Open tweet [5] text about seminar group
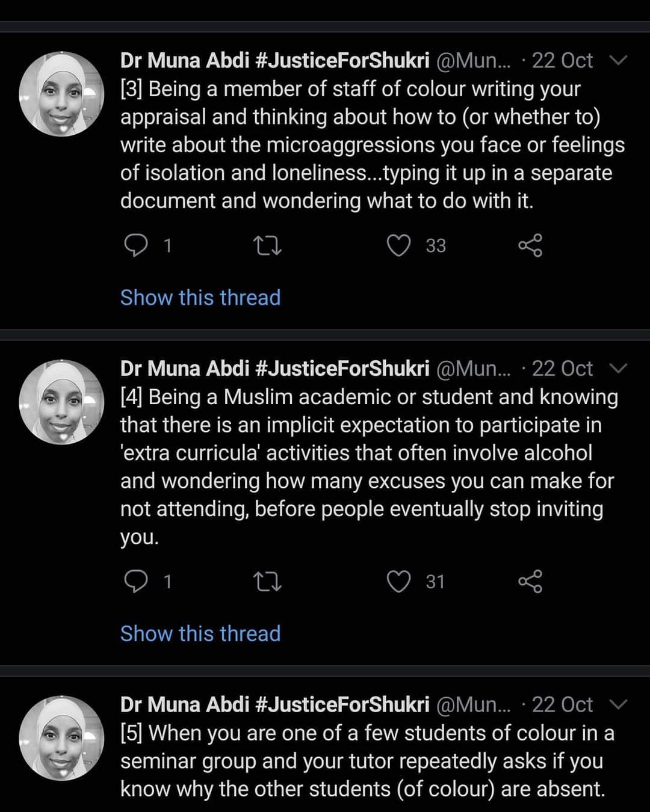 (367, 761)
